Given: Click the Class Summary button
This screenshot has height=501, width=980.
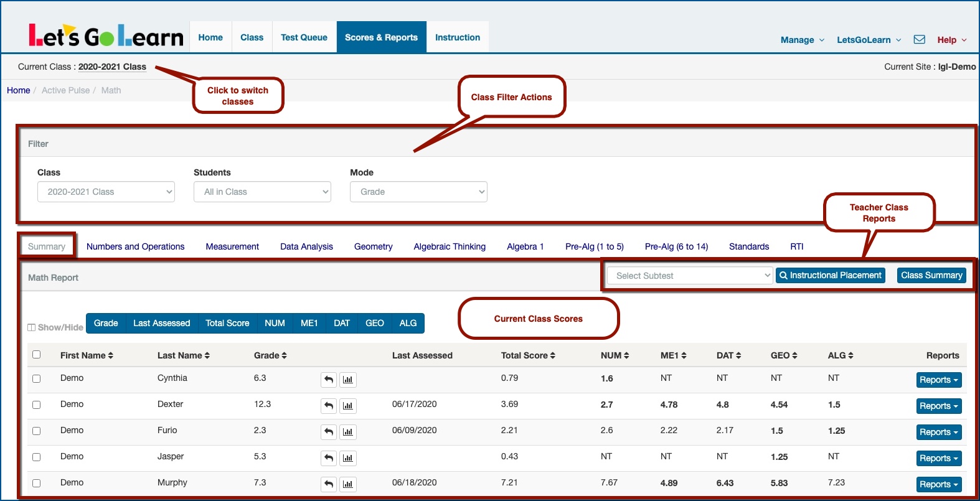Looking at the screenshot, I should pyautogui.click(x=931, y=275).
